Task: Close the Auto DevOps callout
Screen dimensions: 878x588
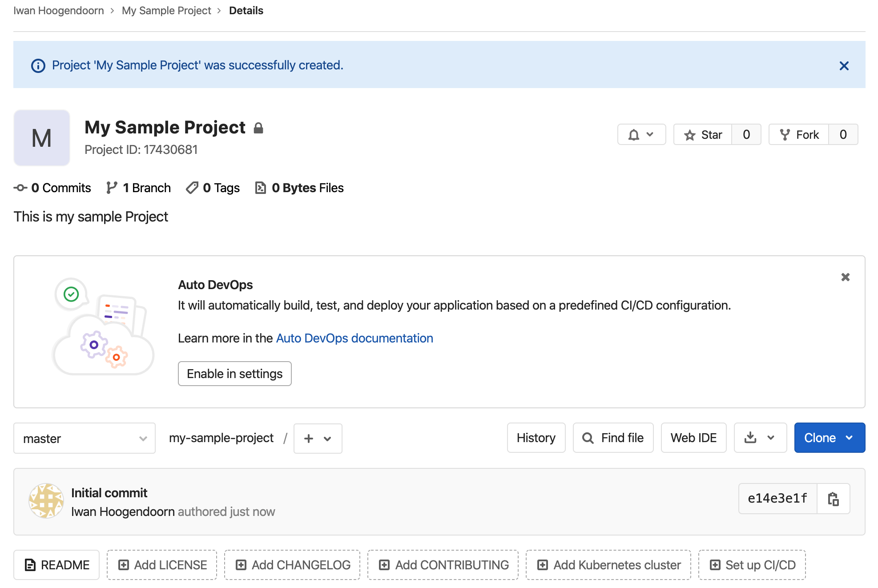Action: coord(845,277)
